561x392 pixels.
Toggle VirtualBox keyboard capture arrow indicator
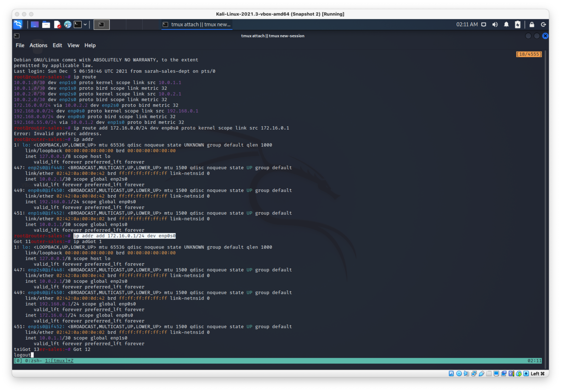[526, 373]
